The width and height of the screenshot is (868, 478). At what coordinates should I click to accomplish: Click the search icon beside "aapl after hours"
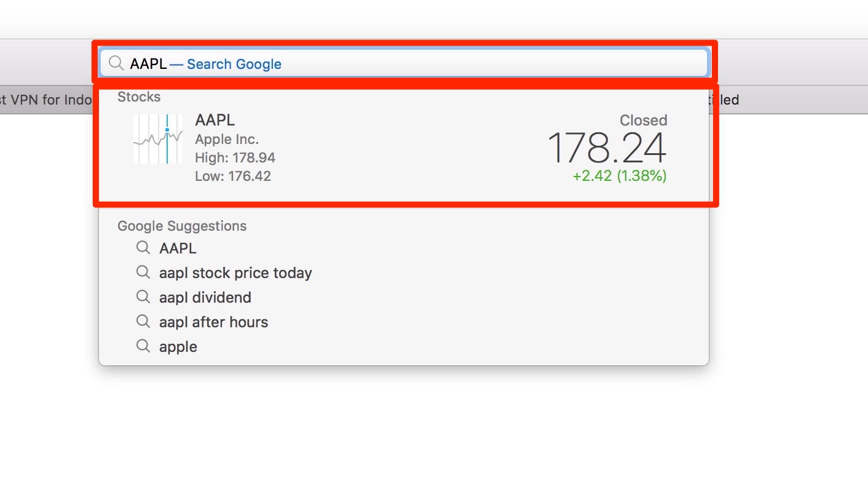(x=143, y=322)
